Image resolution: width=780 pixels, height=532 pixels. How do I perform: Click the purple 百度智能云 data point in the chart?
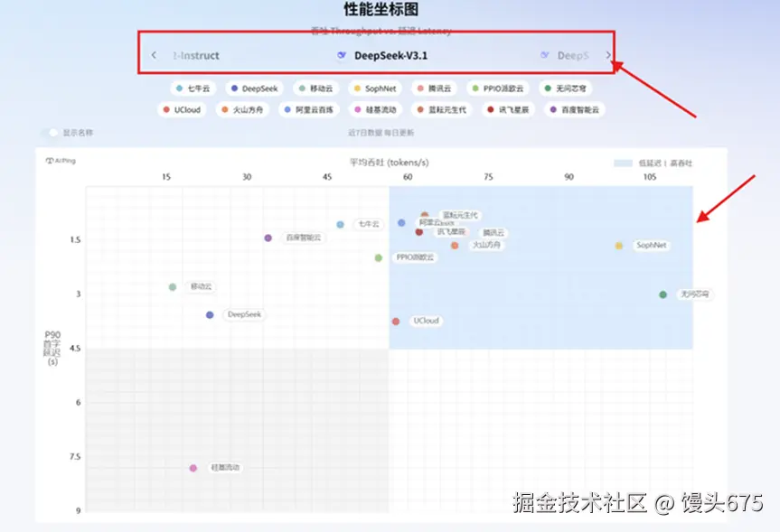[268, 238]
